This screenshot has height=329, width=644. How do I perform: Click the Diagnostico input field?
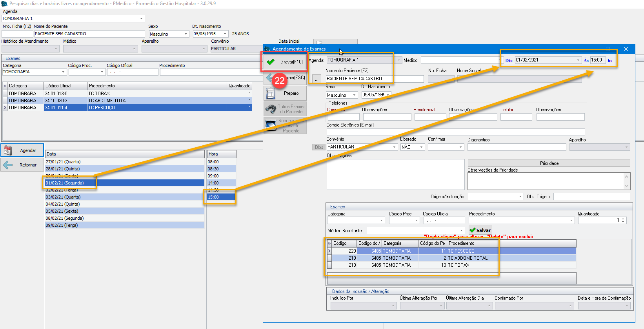click(517, 147)
